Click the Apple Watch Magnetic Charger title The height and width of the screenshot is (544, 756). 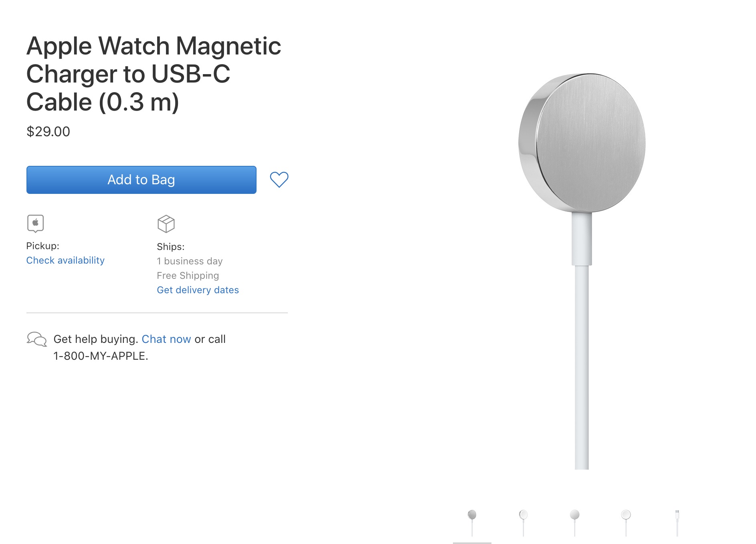pos(154,74)
